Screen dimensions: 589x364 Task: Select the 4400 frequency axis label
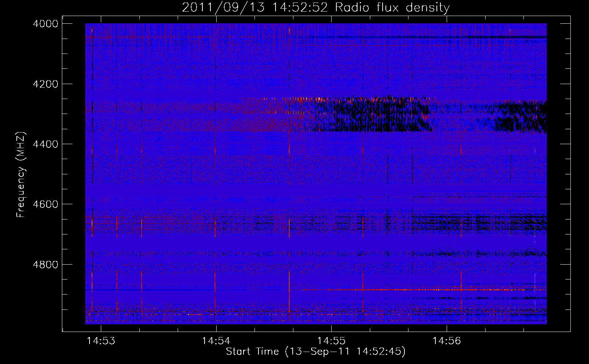[x=45, y=144]
